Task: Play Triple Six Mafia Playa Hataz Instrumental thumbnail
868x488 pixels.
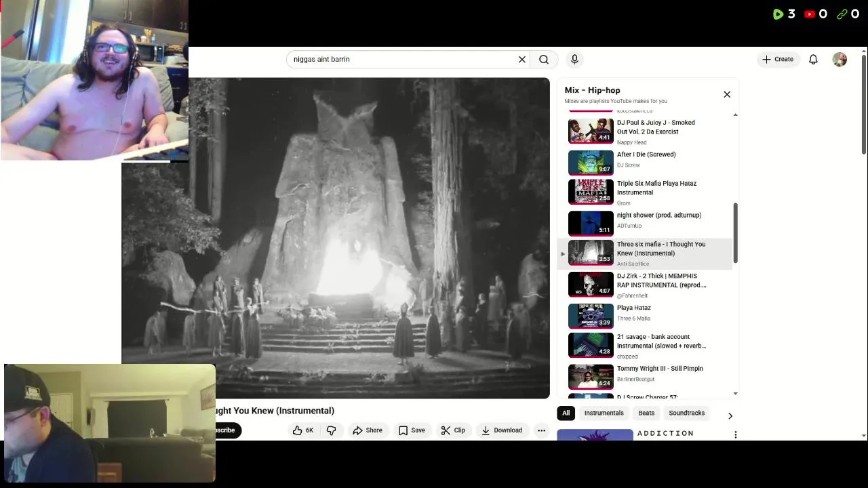Action: [x=591, y=192]
